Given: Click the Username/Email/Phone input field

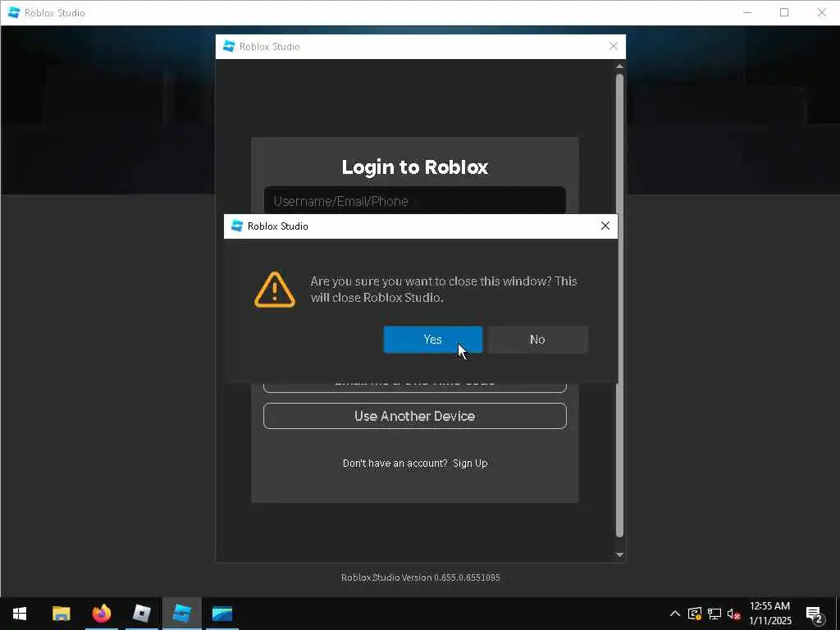Looking at the screenshot, I should pos(414,200).
